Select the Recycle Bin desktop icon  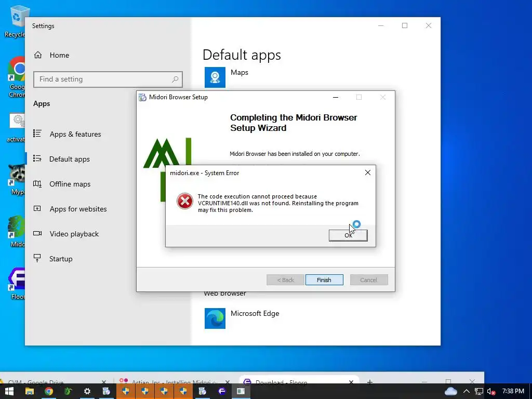[x=15, y=21]
